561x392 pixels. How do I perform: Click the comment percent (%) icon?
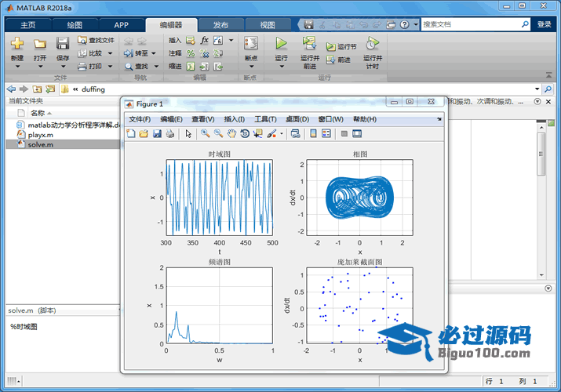point(191,53)
